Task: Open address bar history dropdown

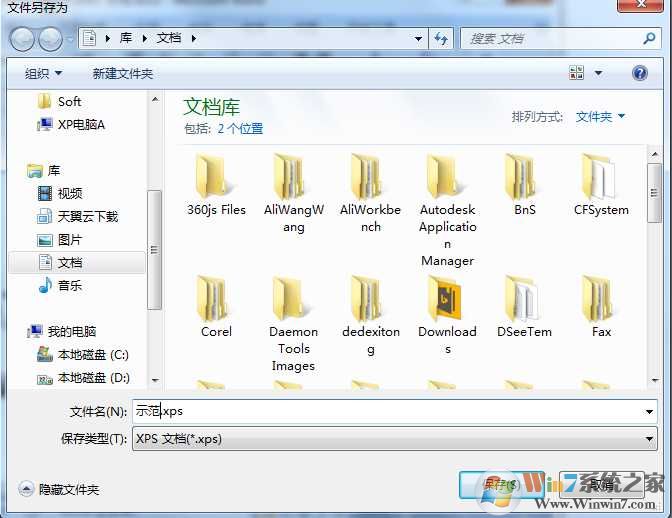Action: coord(418,39)
